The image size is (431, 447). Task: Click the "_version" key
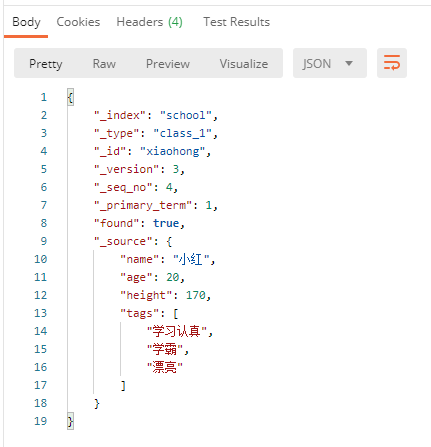point(127,169)
